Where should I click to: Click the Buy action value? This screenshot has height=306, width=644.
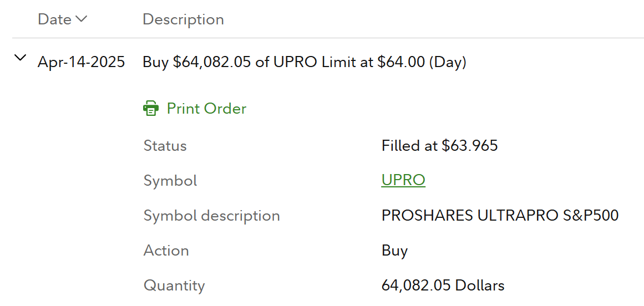click(x=394, y=251)
